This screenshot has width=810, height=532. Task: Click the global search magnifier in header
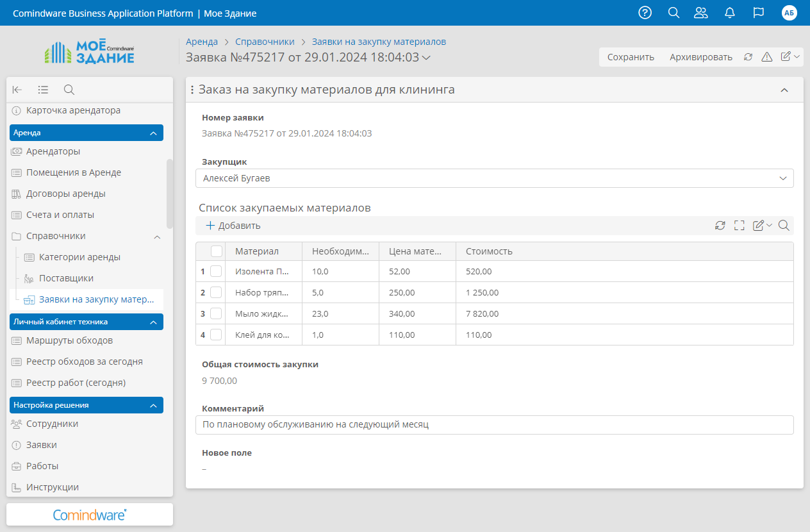[674, 13]
